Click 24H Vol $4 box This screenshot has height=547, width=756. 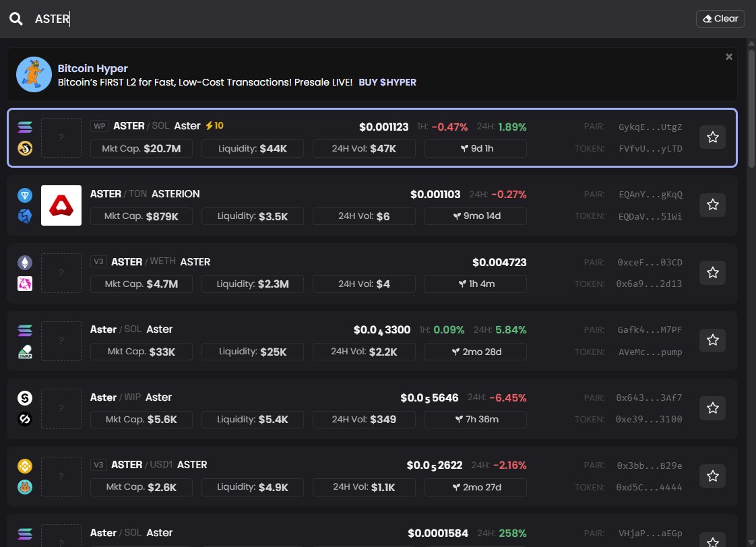(x=364, y=284)
